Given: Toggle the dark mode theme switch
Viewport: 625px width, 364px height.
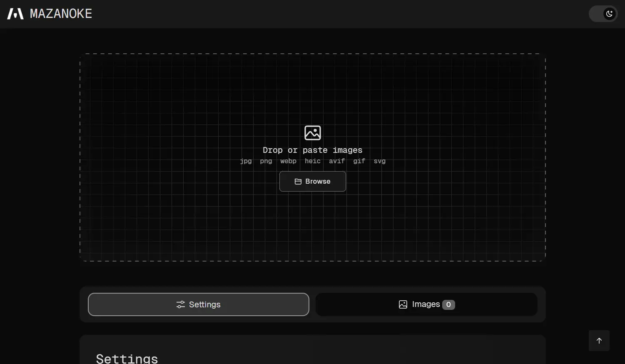Looking at the screenshot, I should point(603,14).
